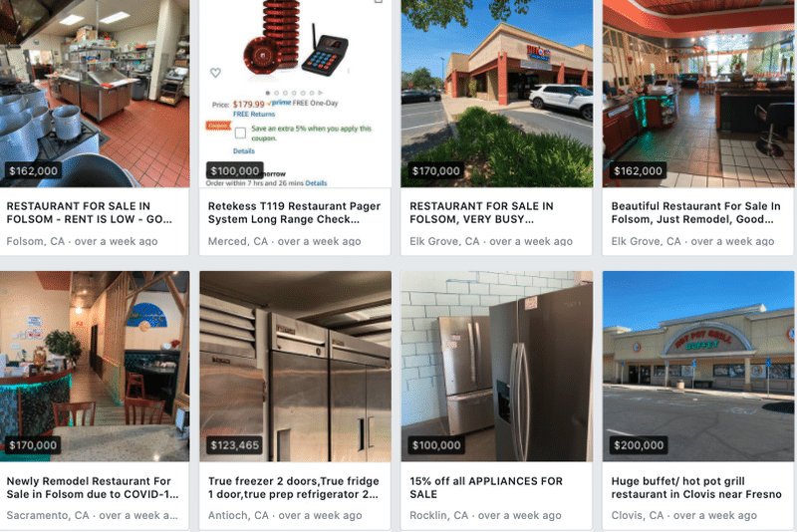This screenshot has width=797, height=532.
Task: View the $100,000 refrigerators photo
Action: point(496,366)
